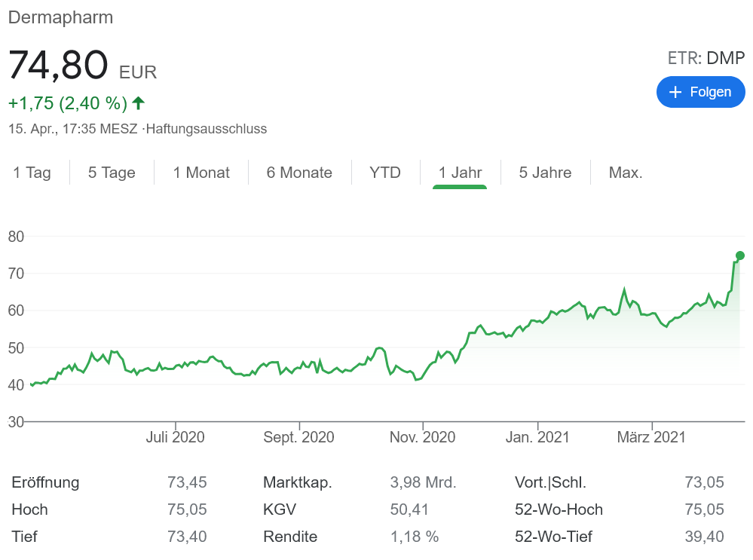Show the 1 Monat chart view
This screenshot has width=753, height=560.
click(x=201, y=173)
